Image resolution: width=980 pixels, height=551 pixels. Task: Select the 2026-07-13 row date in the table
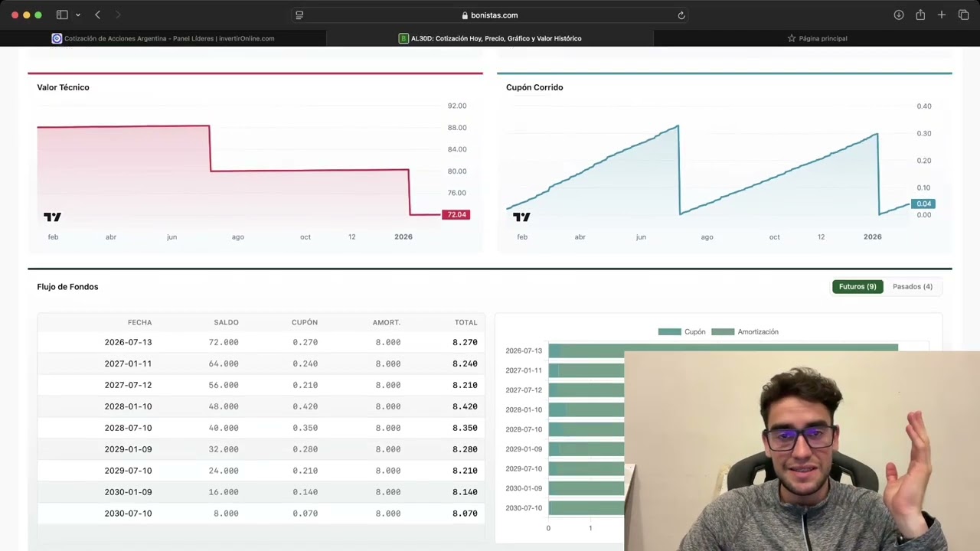click(x=128, y=343)
